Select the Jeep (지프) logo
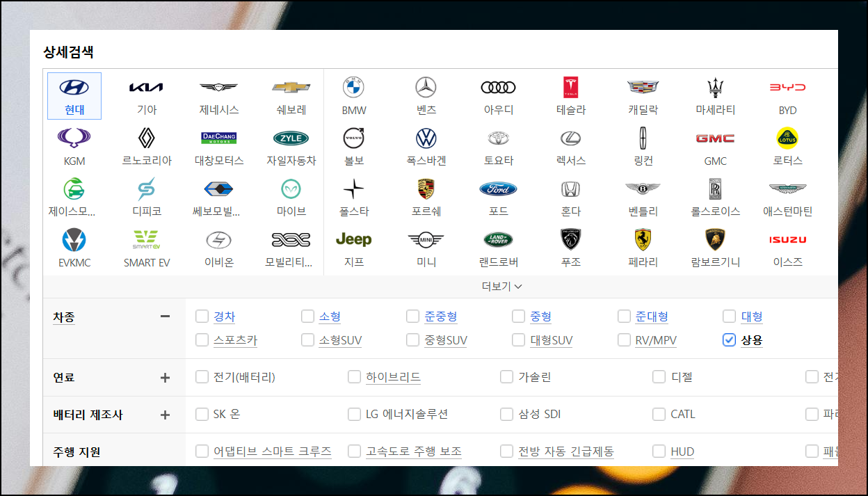 pos(354,239)
